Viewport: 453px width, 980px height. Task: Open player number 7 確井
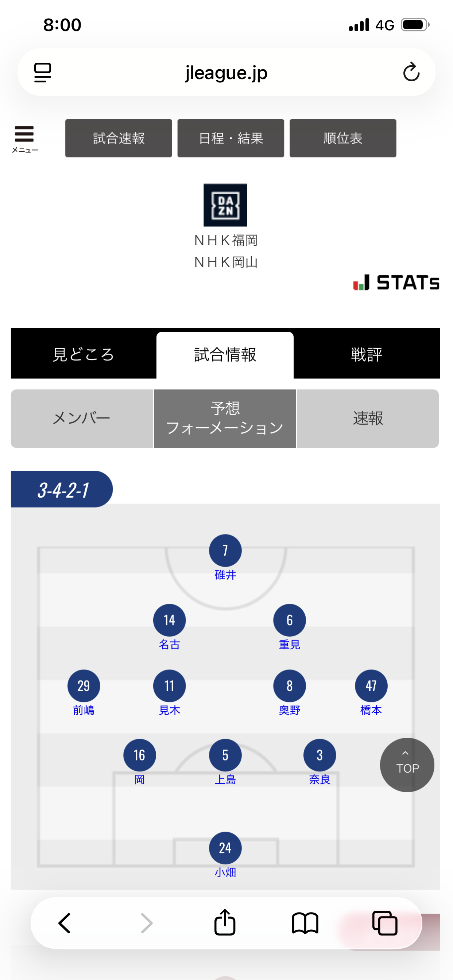(x=225, y=551)
